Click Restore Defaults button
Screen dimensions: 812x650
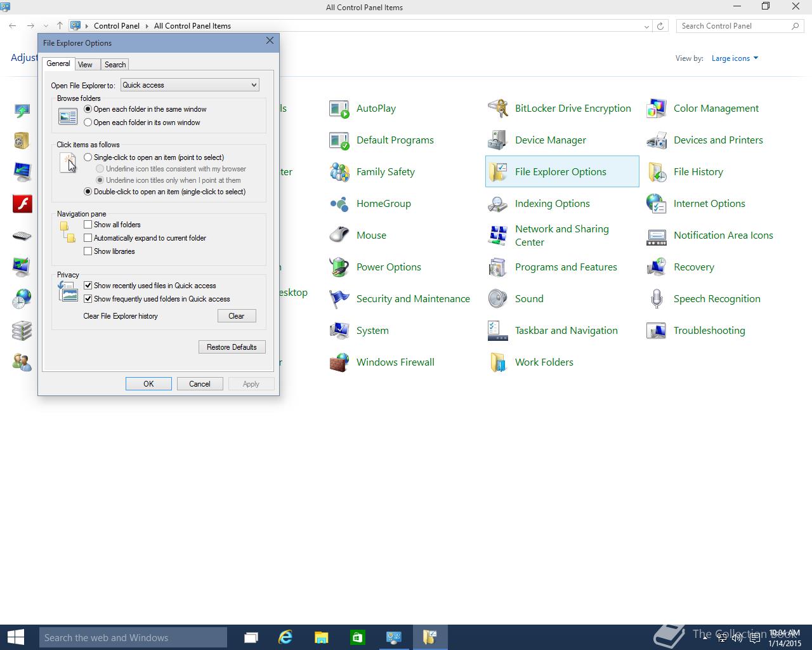click(x=232, y=347)
